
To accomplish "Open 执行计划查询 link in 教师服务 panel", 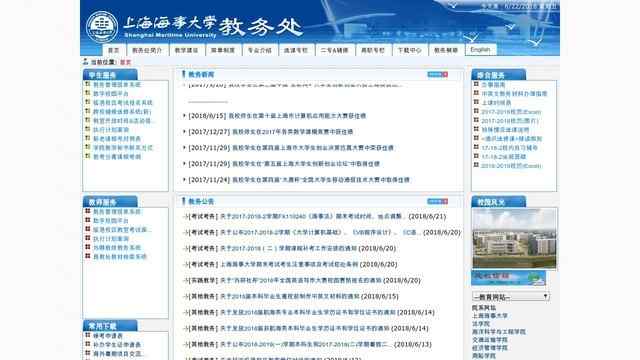I will pyautogui.click(x=111, y=239).
